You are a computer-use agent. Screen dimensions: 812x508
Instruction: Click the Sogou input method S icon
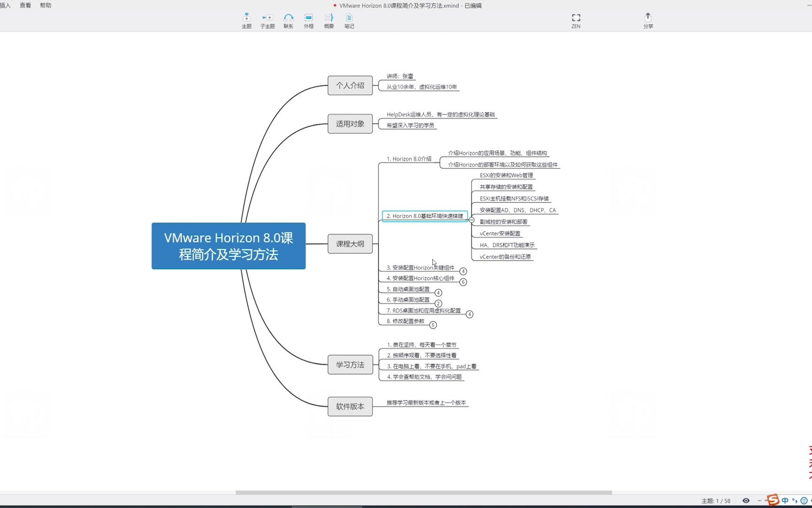point(773,500)
